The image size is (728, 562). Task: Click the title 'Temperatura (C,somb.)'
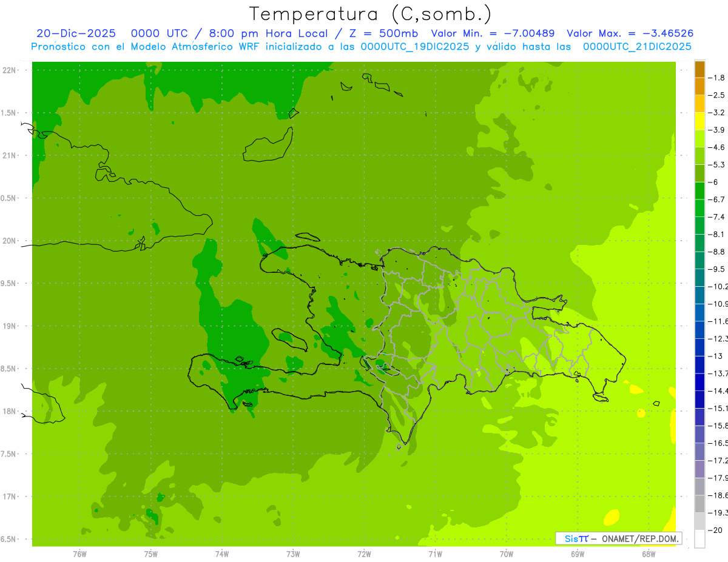point(371,14)
